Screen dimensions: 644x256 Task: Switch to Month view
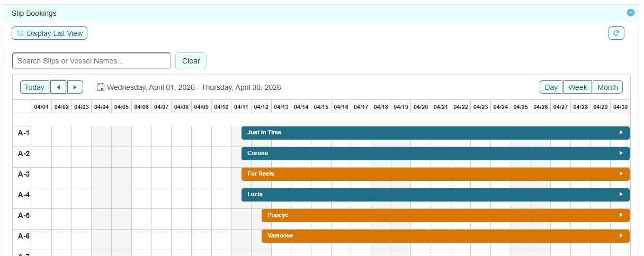point(607,87)
